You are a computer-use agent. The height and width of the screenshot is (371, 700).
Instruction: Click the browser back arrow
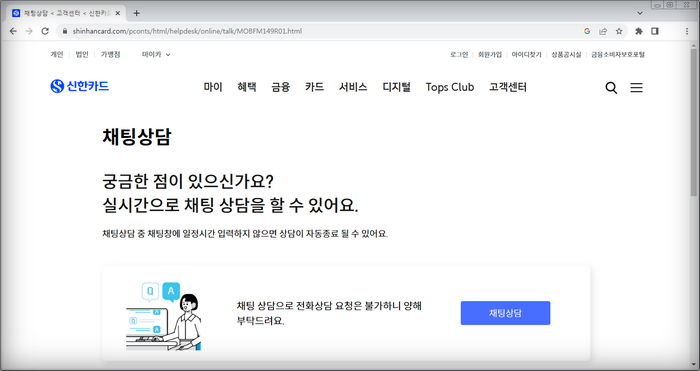click(x=13, y=31)
